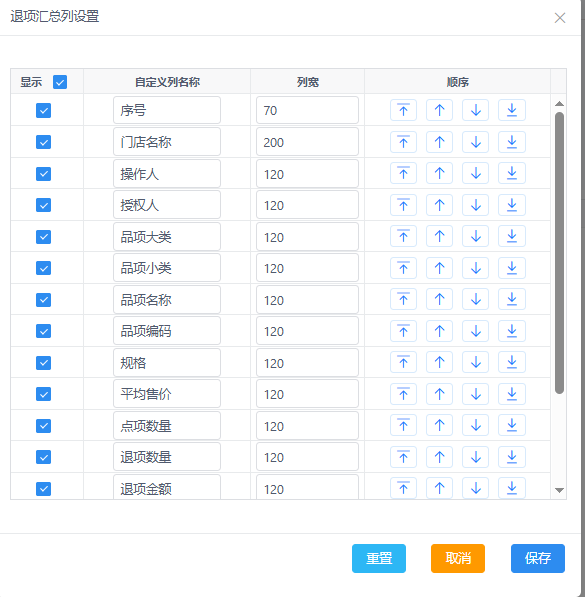
Task: Move 授权人 row up one step
Action: (440, 205)
